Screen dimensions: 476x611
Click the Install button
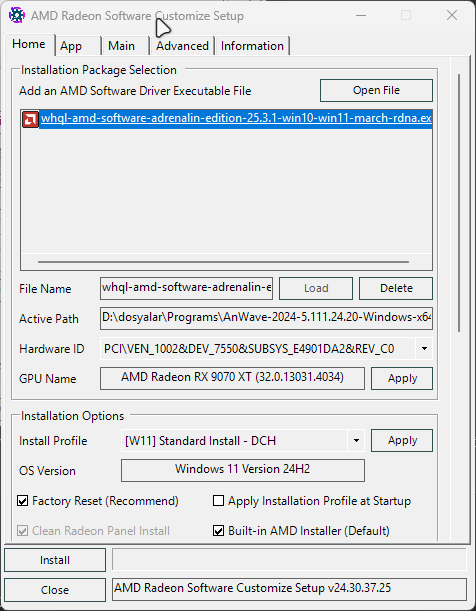(55, 560)
